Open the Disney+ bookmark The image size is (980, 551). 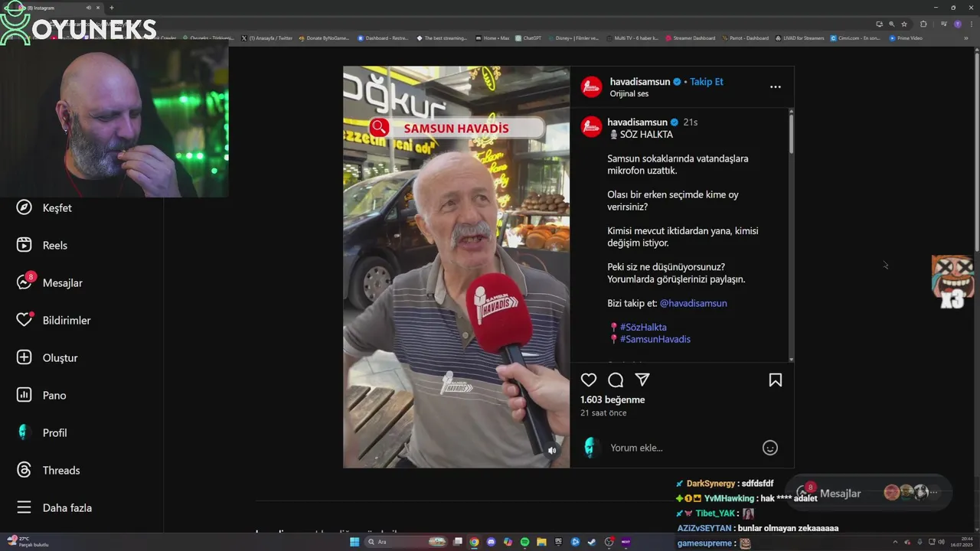573,37
